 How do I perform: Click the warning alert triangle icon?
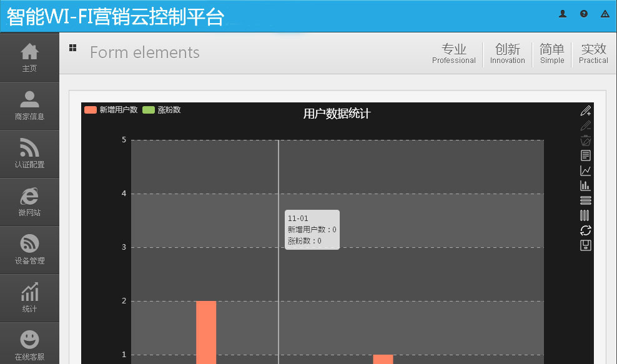coord(605,14)
